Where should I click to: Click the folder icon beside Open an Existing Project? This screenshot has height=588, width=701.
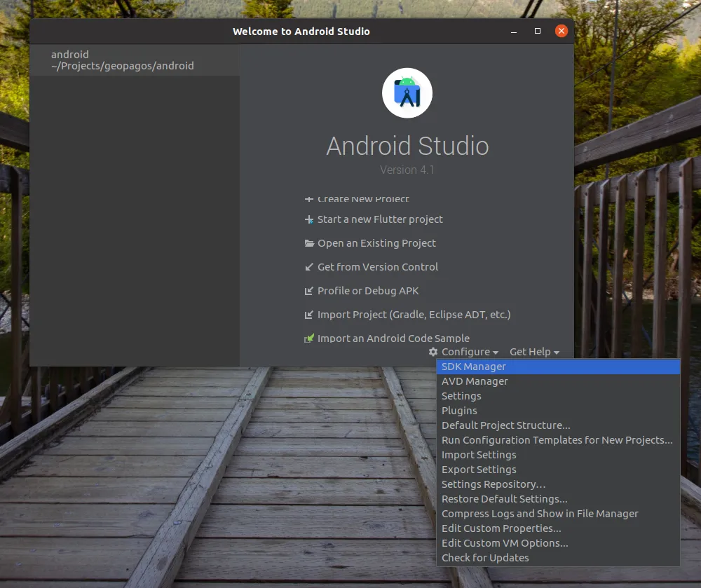click(x=309, y=243)
